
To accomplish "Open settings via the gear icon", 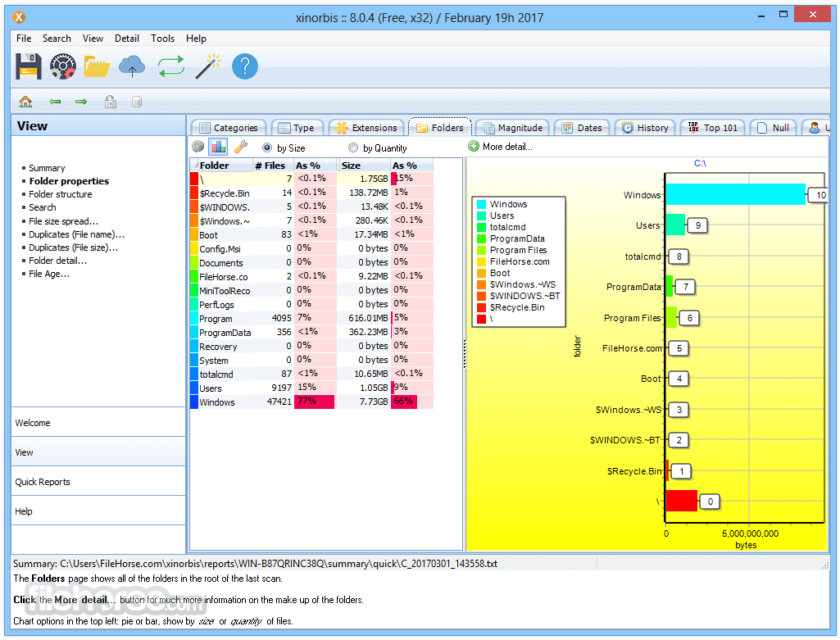I will [x=62, y=66].
